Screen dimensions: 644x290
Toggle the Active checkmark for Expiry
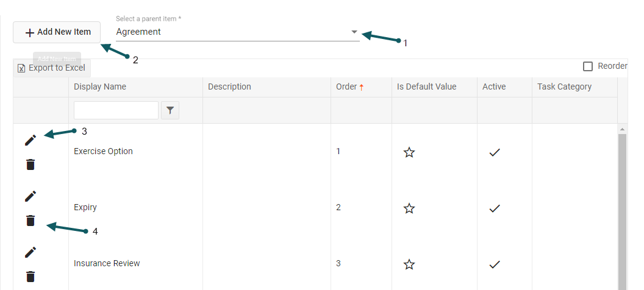point(495,208)
